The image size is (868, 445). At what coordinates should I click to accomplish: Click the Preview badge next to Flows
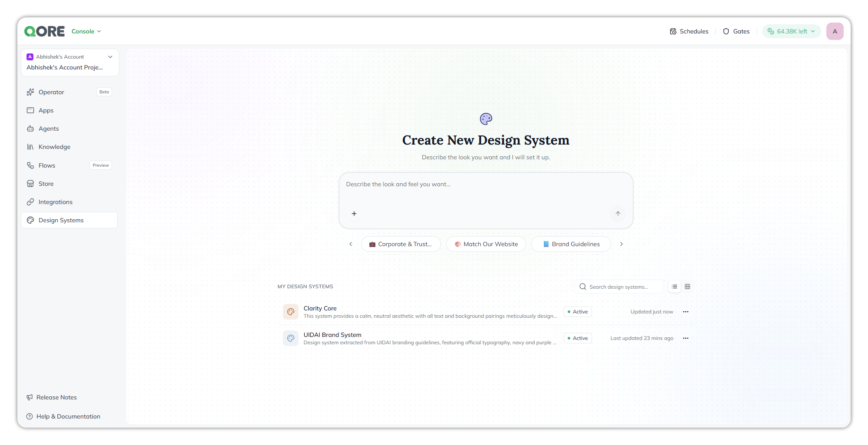click(x=101, y=165)
